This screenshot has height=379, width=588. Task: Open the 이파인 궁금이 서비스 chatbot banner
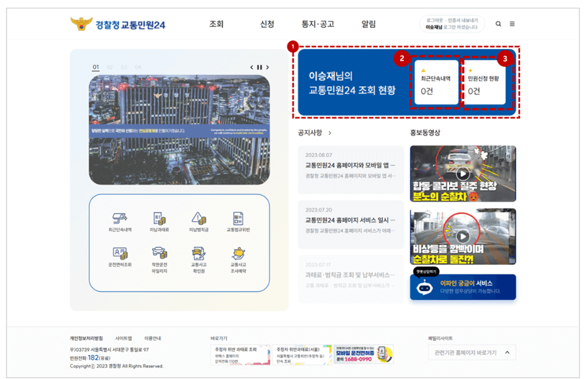click(463, 287)
